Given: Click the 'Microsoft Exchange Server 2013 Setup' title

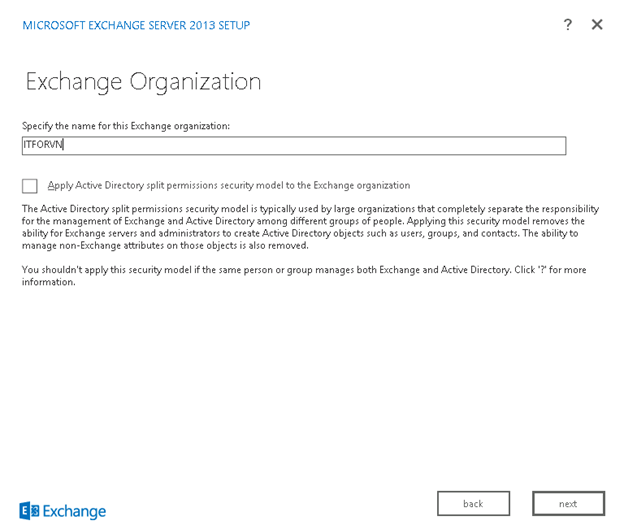Looking at the screenshot, I should point(136,25).
